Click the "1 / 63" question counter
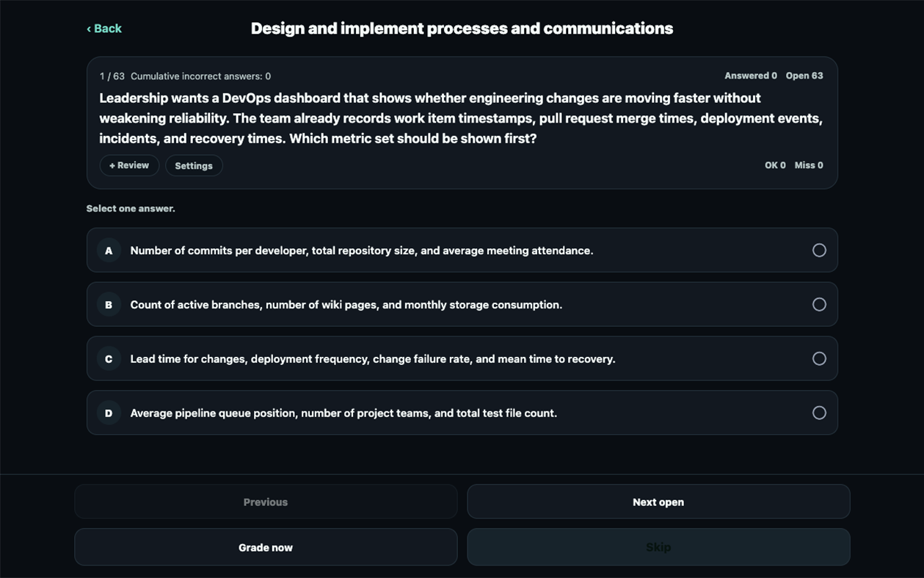The image size is (924, 578). 112,76
